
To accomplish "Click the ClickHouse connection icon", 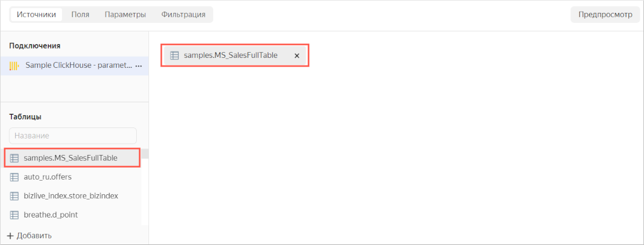I will point(14,66).
